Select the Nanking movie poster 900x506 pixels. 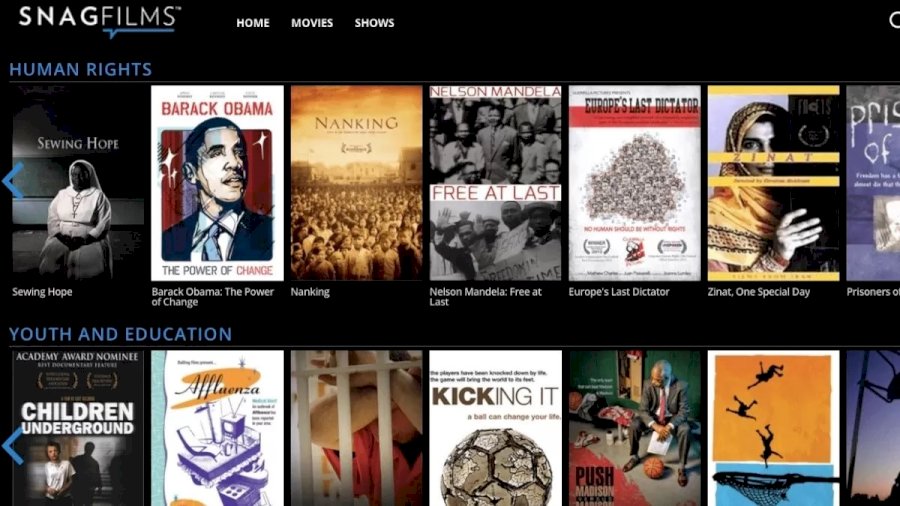(x=356, y=183)
